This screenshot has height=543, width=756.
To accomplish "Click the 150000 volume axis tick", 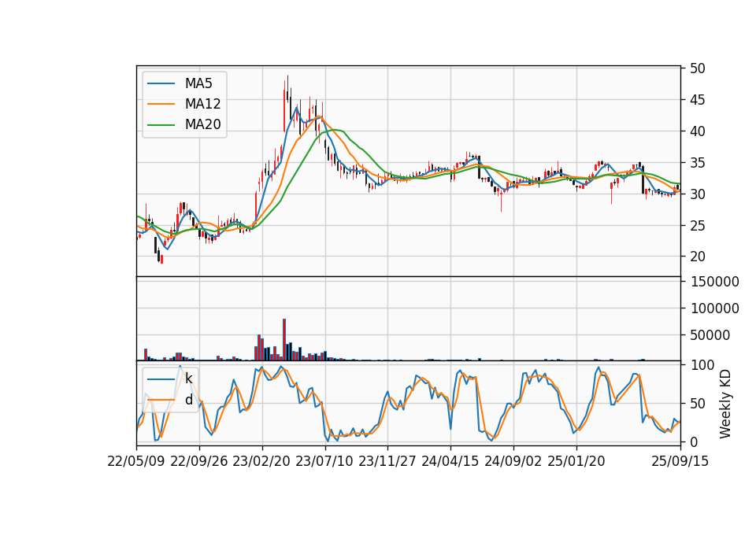I will [x=714, y=282].
